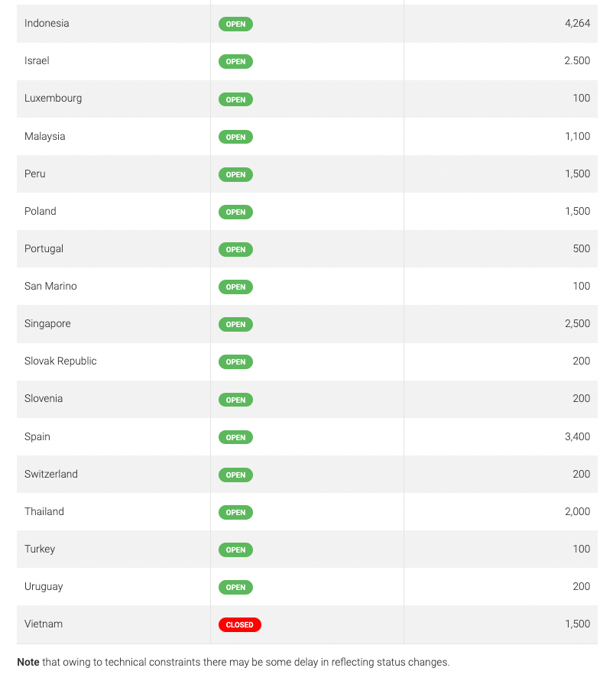
Task: Click the OPEN badge for Indonesia
Action: tap(235, 24)
